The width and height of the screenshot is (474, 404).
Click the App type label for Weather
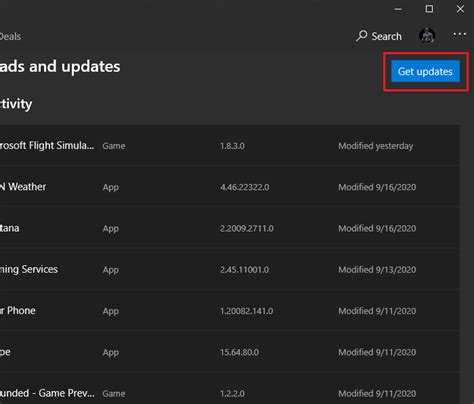pyautogui.click(x=111, y=188)
